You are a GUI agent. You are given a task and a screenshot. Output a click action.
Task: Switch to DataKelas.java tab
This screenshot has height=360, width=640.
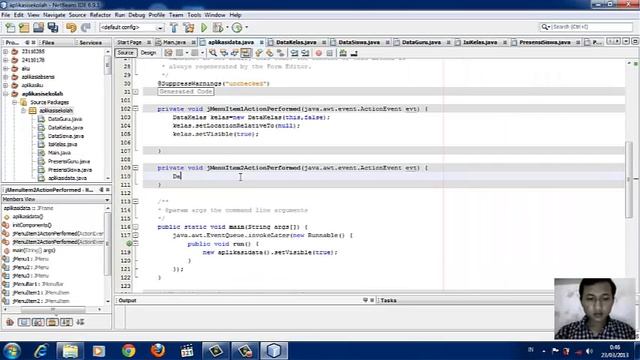point(296,42)
